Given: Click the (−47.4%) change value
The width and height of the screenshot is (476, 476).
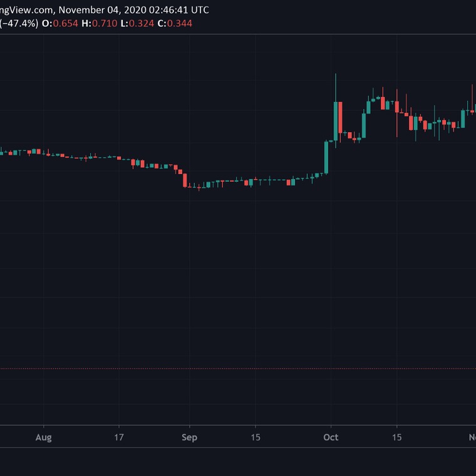Looking at the screenshot, I should (x=19, y=23).
